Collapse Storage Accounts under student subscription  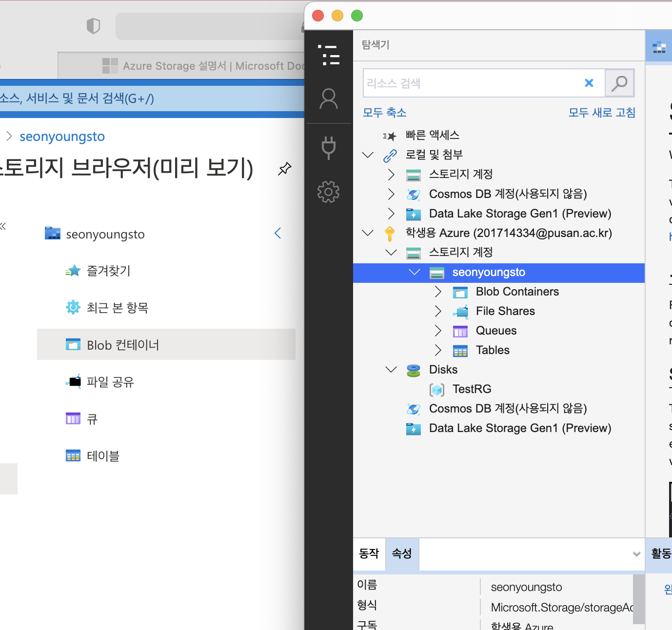[x=391, y=253]
